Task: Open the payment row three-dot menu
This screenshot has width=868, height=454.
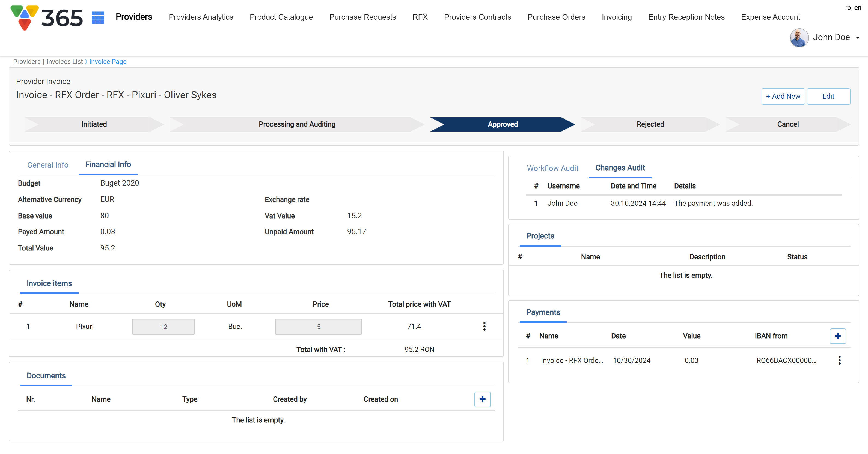Action: (x=839, y=360)
